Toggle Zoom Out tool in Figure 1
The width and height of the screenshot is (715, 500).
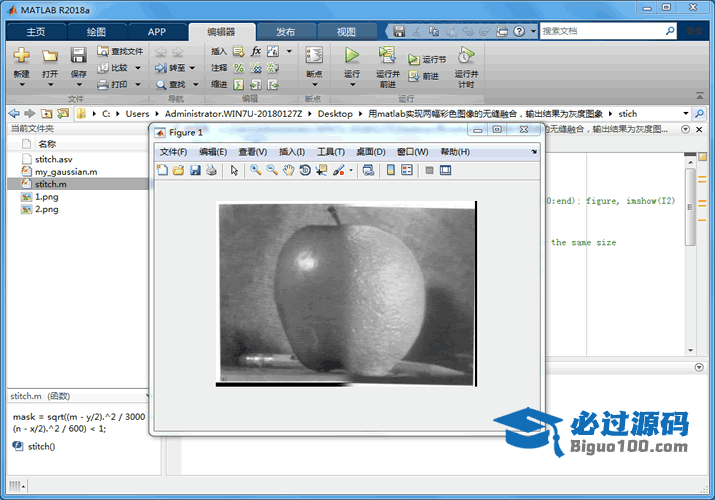(272, 170)
